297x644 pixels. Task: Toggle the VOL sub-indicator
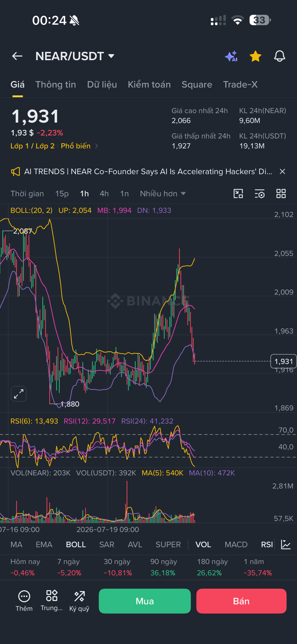click(203, 545)
